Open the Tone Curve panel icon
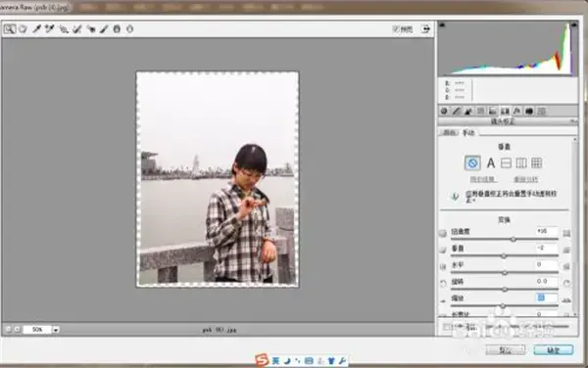The image size is (588, 368). point(457,111)
